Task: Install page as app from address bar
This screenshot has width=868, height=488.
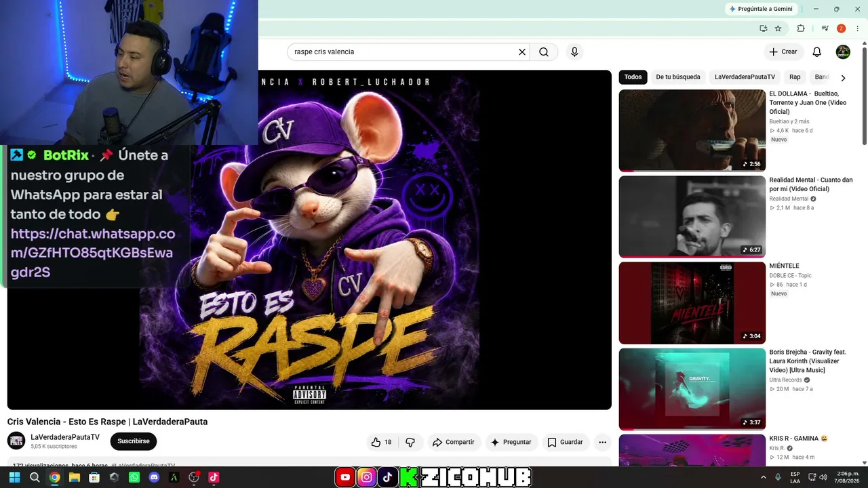Action: pos(763,28)
